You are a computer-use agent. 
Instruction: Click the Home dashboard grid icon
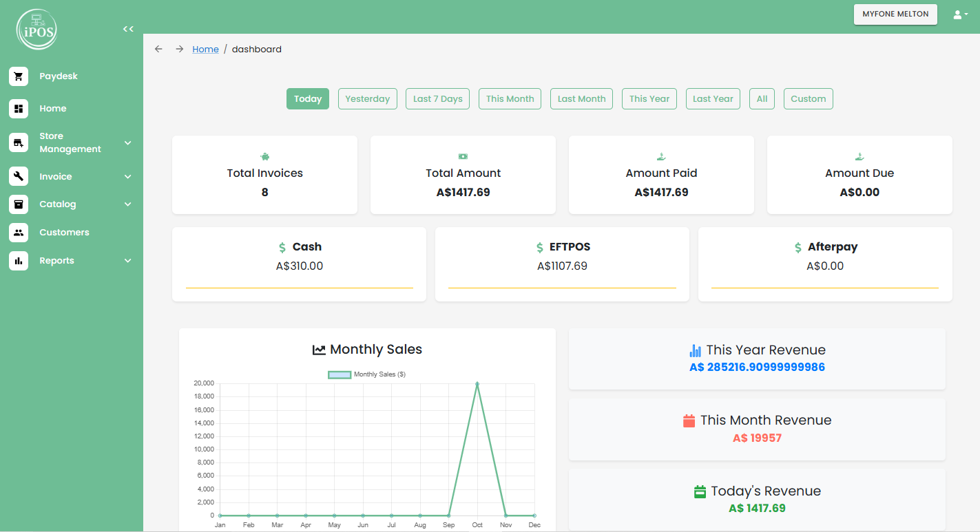(19, 109)
